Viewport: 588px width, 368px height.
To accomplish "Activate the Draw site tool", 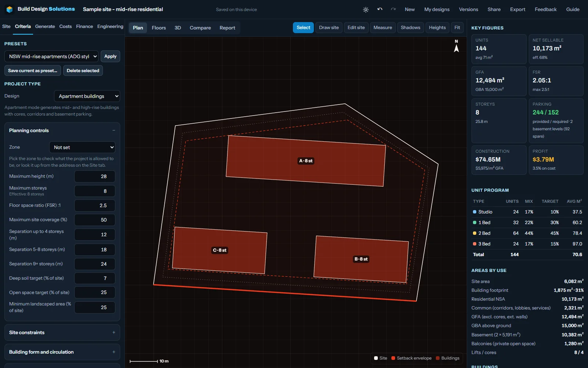I will click(x=329, y=28).
